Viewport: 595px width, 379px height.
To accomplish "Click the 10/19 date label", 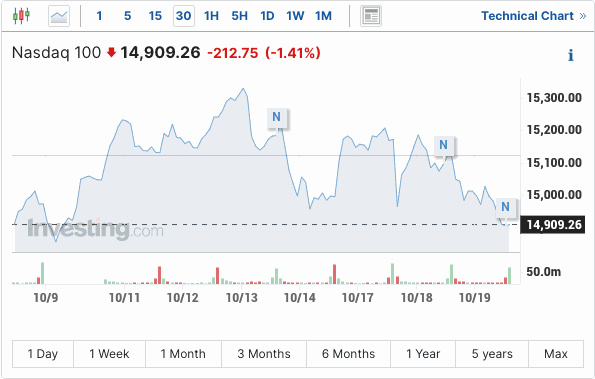I will pos(475,298).
